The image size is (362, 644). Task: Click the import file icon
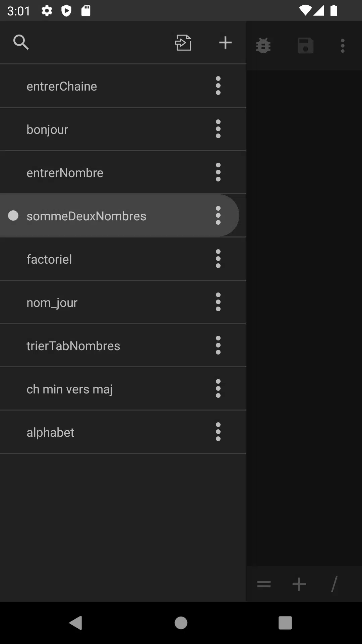pos(183,43)
